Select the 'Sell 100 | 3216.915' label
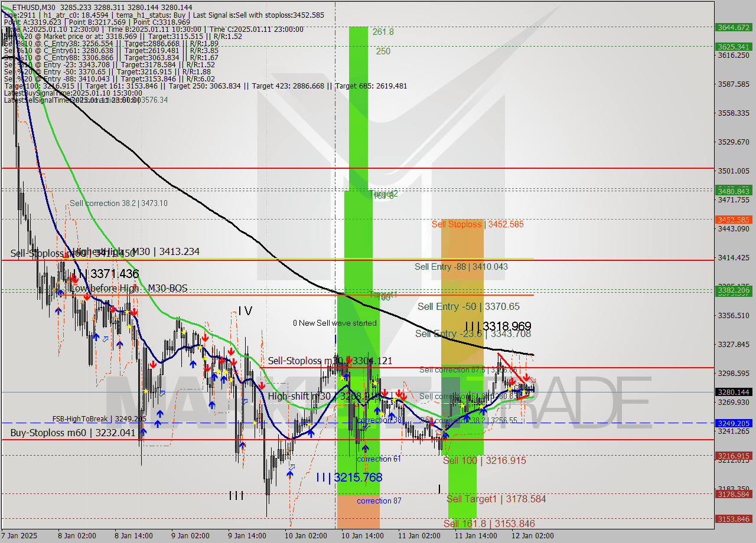Screen dimensions: 756x543 (484, 460)
